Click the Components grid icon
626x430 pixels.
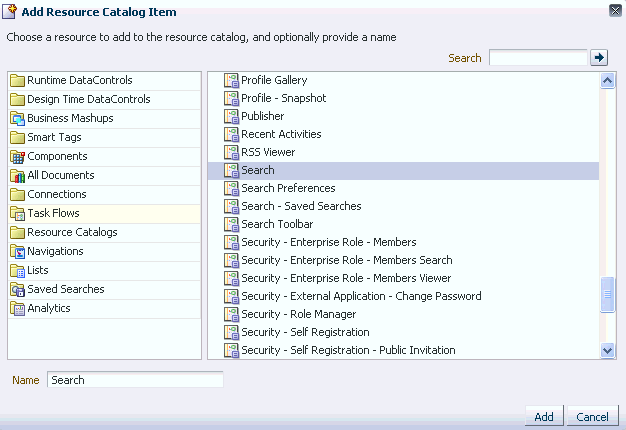pyautogui.click(x=17, y=157)
